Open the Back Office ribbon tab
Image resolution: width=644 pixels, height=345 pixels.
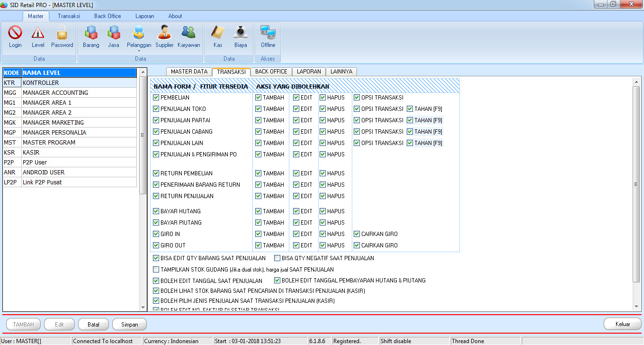[x=107, y=16]
